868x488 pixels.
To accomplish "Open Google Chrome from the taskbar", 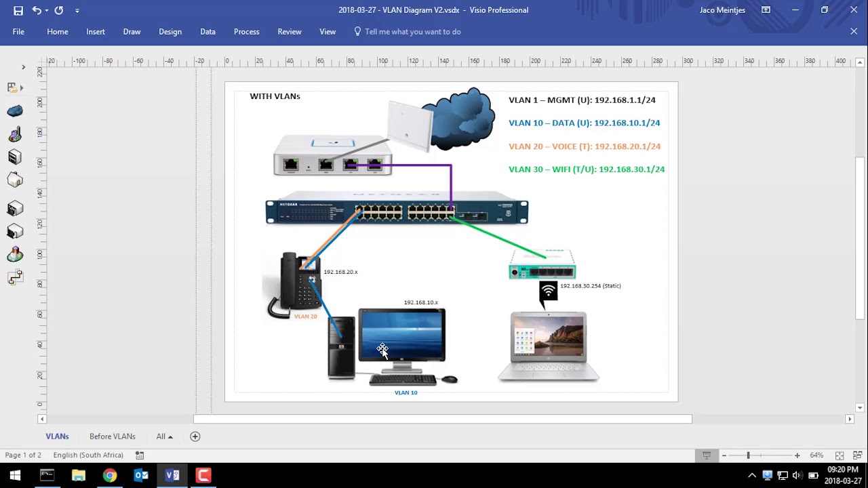I will pyautogui.click(x=110, y=475).
